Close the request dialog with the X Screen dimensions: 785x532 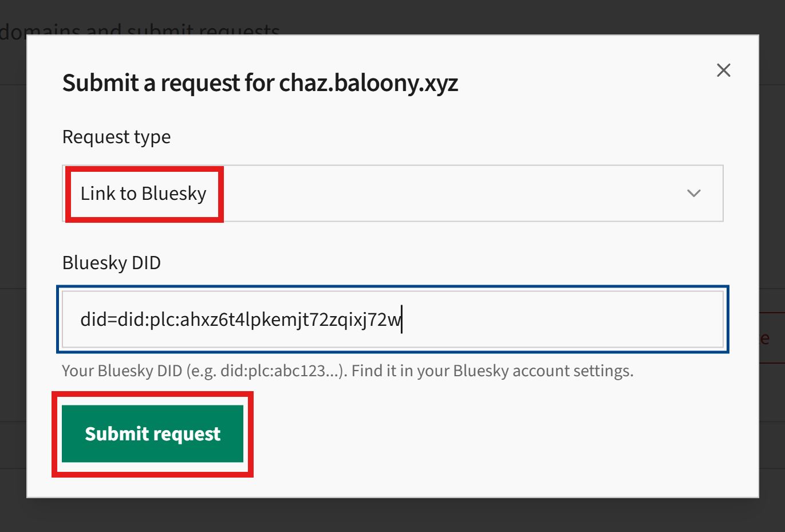723,70
